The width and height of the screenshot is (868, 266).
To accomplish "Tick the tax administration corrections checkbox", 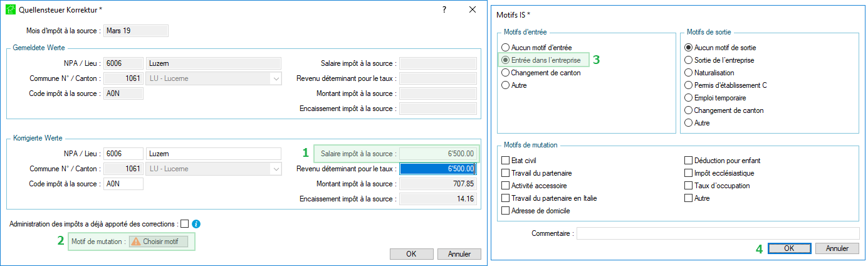I will (184, 224).
